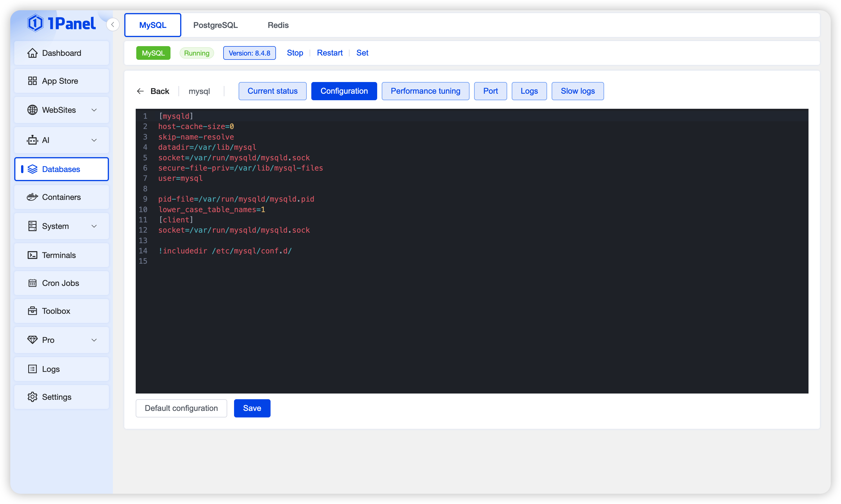
Task: Switch to the Redis tab
Action: coord(278,25)
